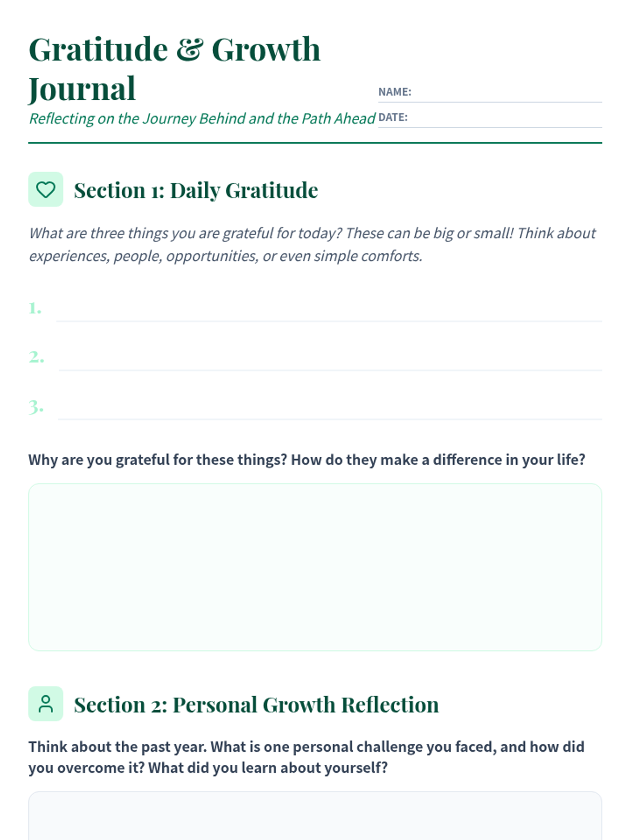Click the Gratitude & Growth Journal title

[174, 69]
